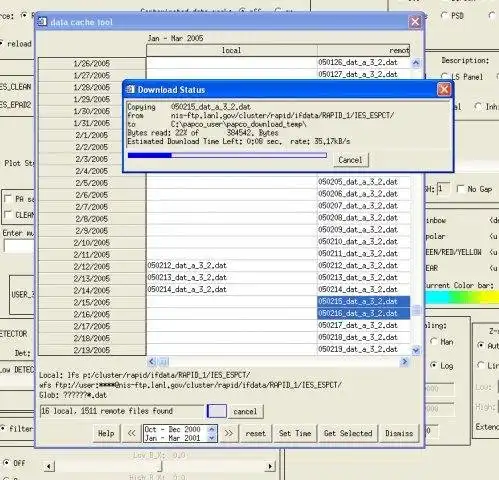Select the Man scaling radio button

433,341
